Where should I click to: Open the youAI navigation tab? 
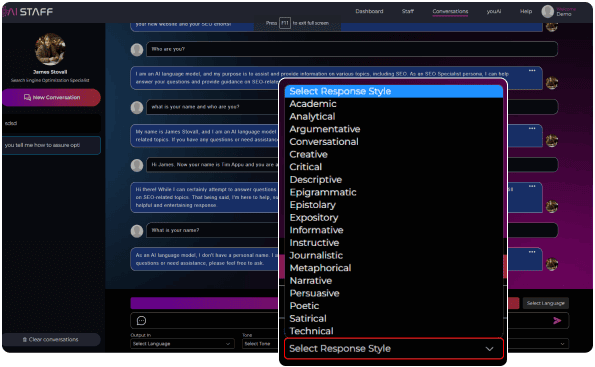click(494, 11)
